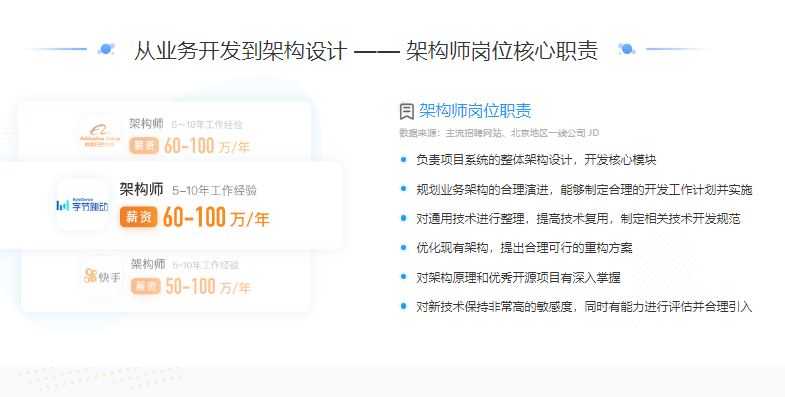Select the Alibaba 架构师 job card

164,132
